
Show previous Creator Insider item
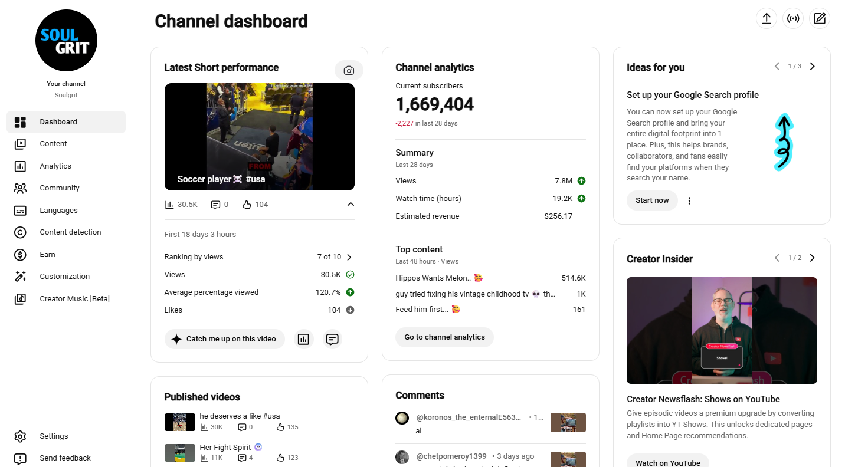click(x=777, y=258)
